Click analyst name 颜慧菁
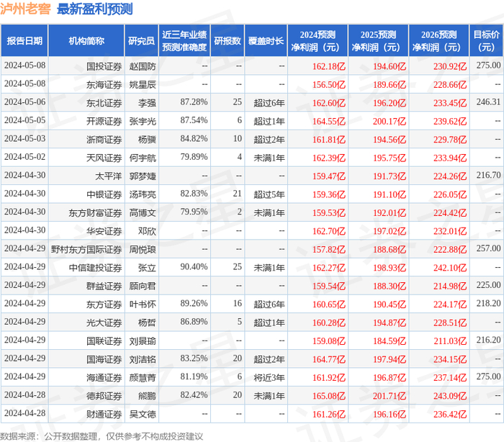 tap(143, 378)
